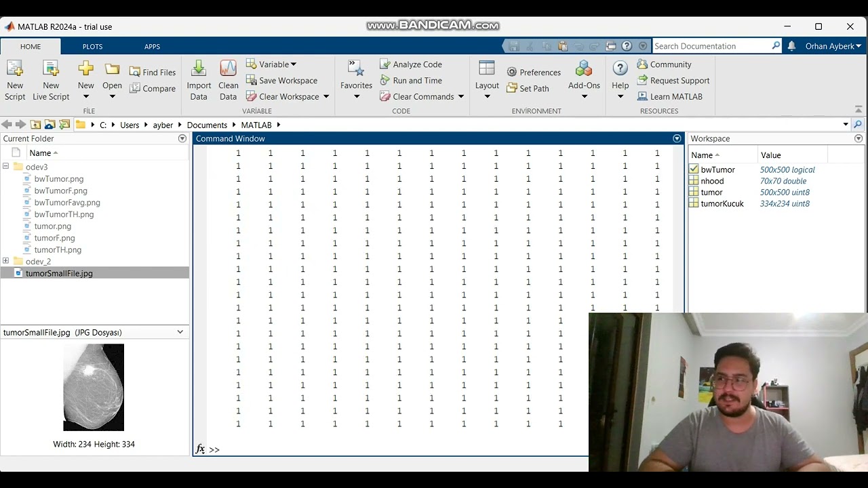Click the yellow plus New icon

click(85, 68)
